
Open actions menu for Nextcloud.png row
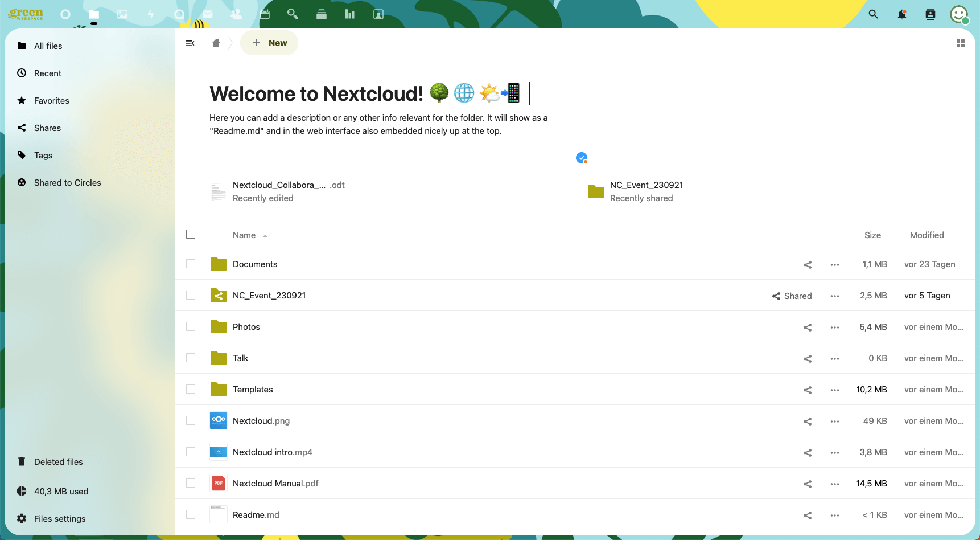835,422
